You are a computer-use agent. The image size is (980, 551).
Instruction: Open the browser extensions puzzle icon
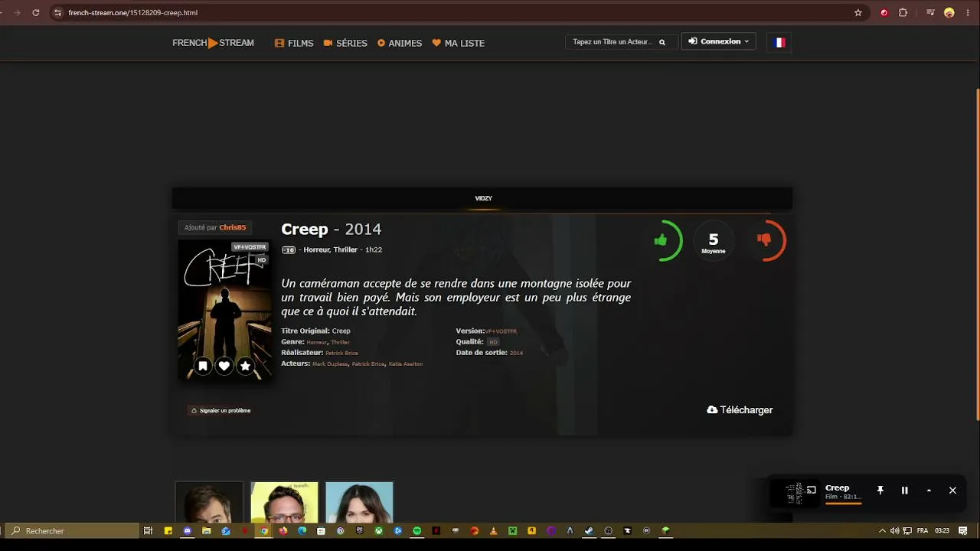(x=903, y=13)
